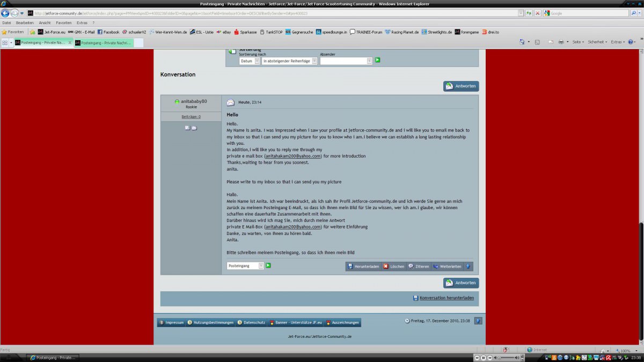Image resolution: width=644 pixels, height=362 pixels.
Task: Click the Löschen button
Action: [394, 266]
